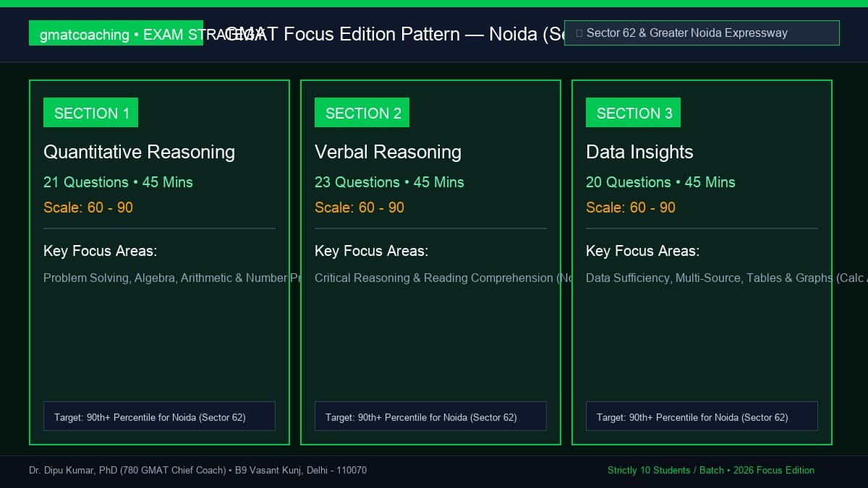868x488 pixels.
Task: Select the SECTION 2 badge
Action: click(362, 113)
